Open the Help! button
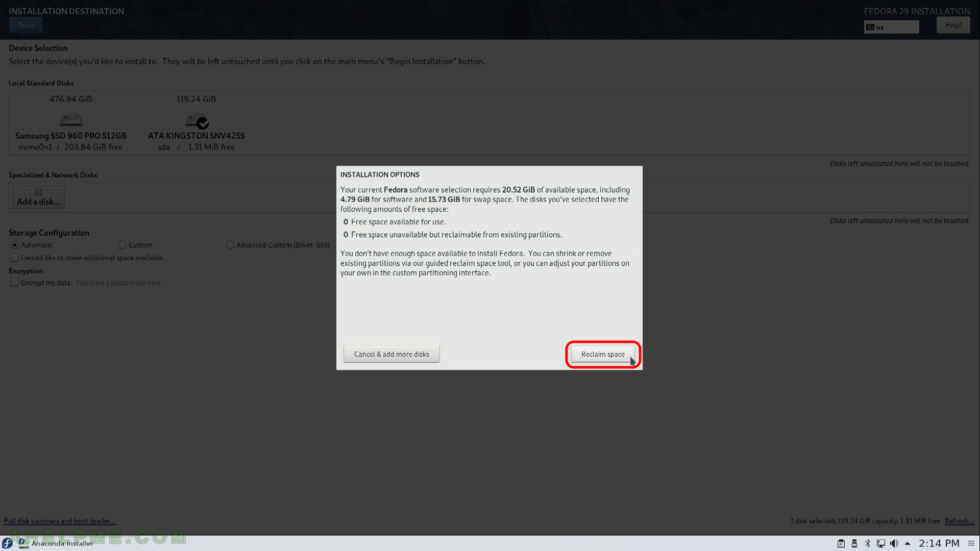 pos(953,25)
